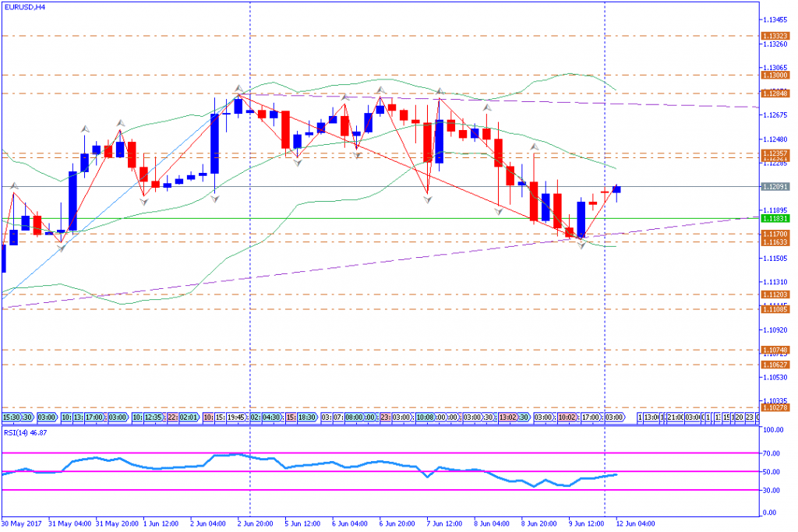Image resolution: width=798 pixels, height=532 pixels.
Task: Select the 1.10530 price axis value
Action: coord(775,377)
